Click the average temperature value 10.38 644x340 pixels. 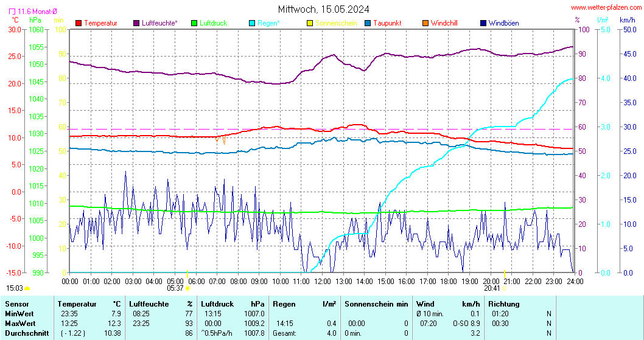coord(113,333)
